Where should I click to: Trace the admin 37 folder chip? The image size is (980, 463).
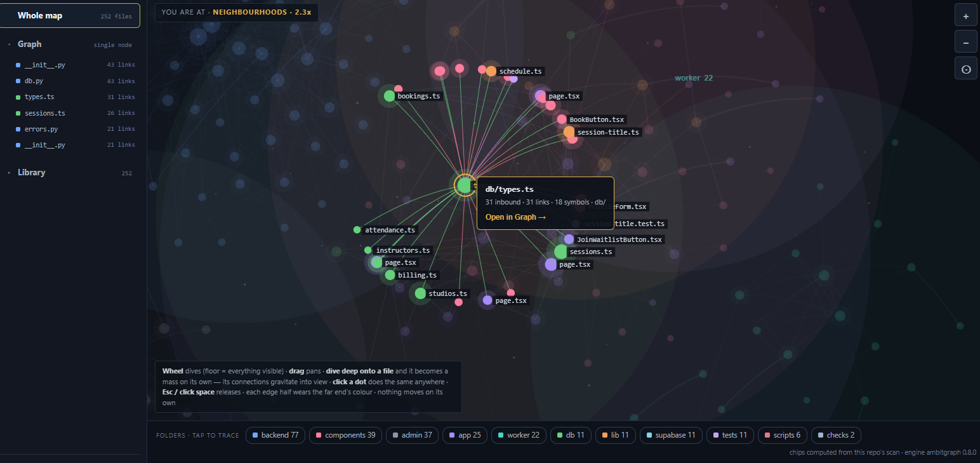pos(412,435)
